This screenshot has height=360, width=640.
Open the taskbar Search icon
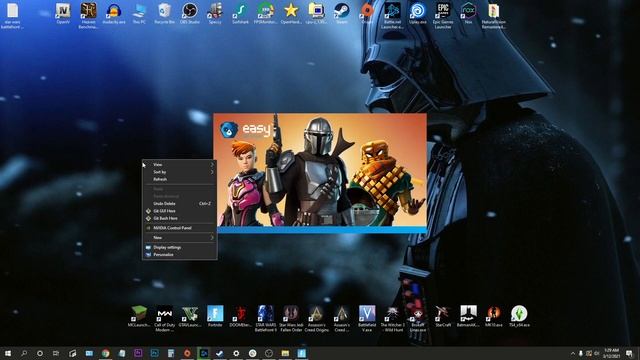24,353
